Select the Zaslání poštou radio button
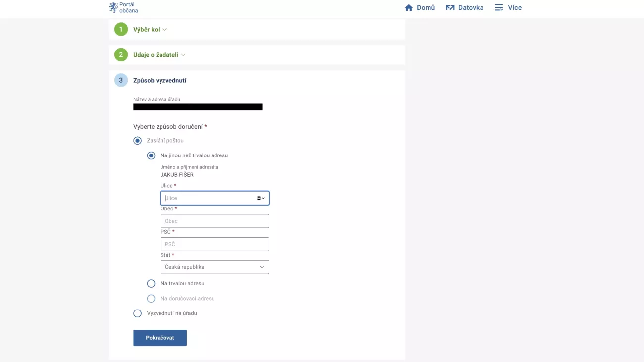This screenshot has width=644, height=362. coord(138,141)
